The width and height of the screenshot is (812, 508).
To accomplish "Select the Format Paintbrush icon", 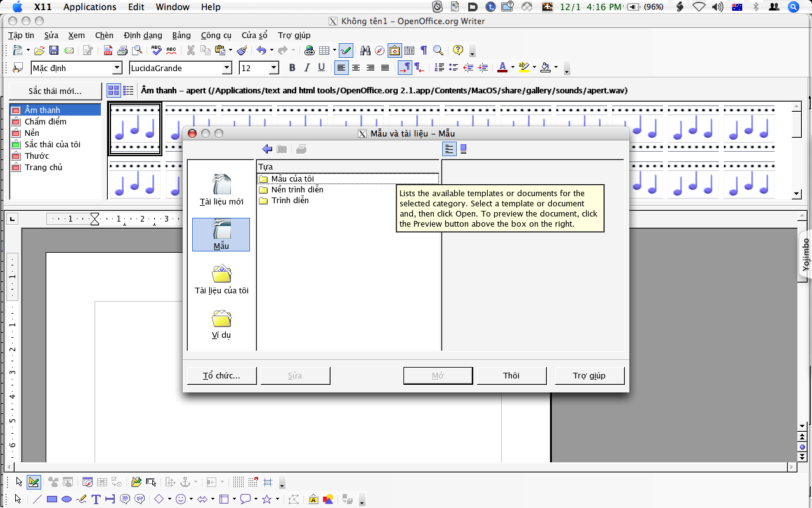I will tap(240, 51).
